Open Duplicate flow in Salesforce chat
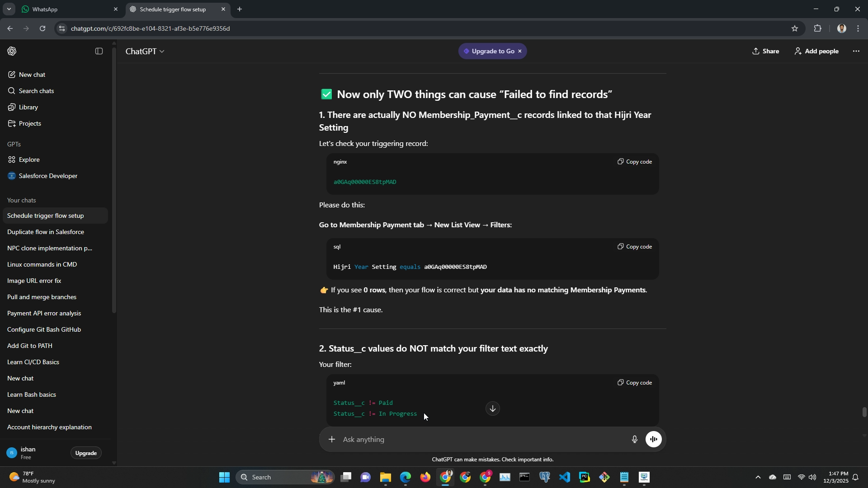 (x=46, y=232)
